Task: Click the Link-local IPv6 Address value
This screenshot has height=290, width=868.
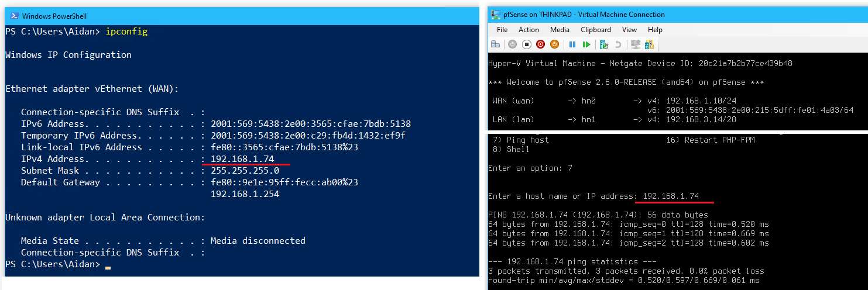Action: [284, 147]
